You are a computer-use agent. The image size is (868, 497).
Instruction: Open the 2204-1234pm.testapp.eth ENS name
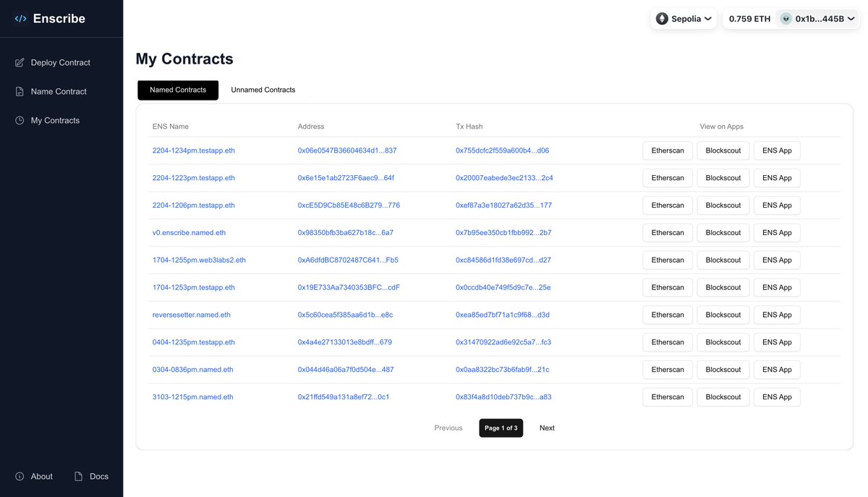click(194, 150)
